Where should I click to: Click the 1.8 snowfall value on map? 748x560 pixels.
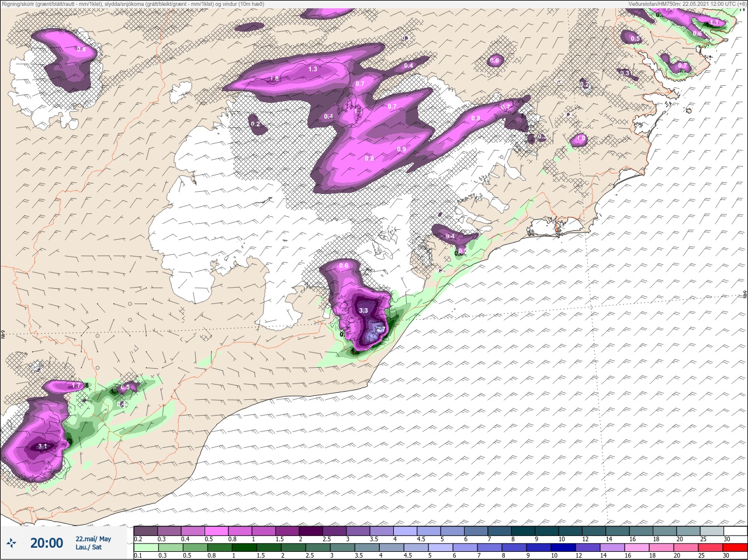click(x=274, y=78)
